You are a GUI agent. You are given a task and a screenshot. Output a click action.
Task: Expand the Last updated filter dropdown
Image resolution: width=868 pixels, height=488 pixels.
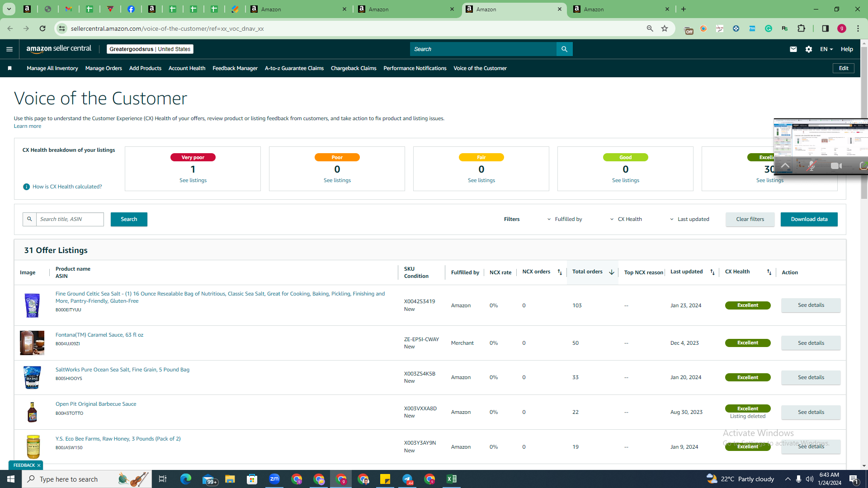[689, 219]
